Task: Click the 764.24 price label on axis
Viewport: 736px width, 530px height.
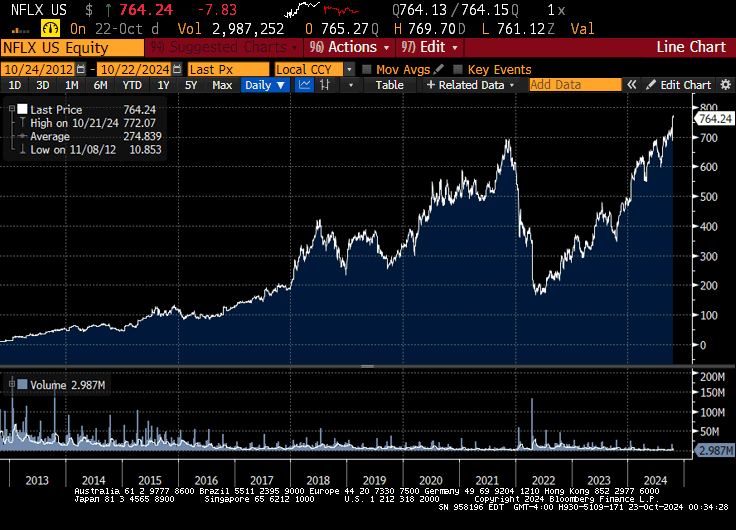Action: pos(714,119)
